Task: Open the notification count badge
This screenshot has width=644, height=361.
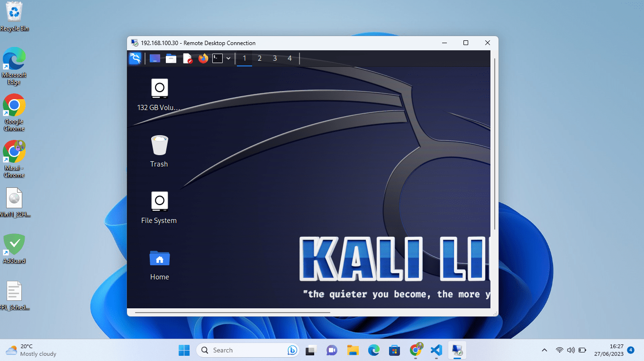Action: coord(631,350)
